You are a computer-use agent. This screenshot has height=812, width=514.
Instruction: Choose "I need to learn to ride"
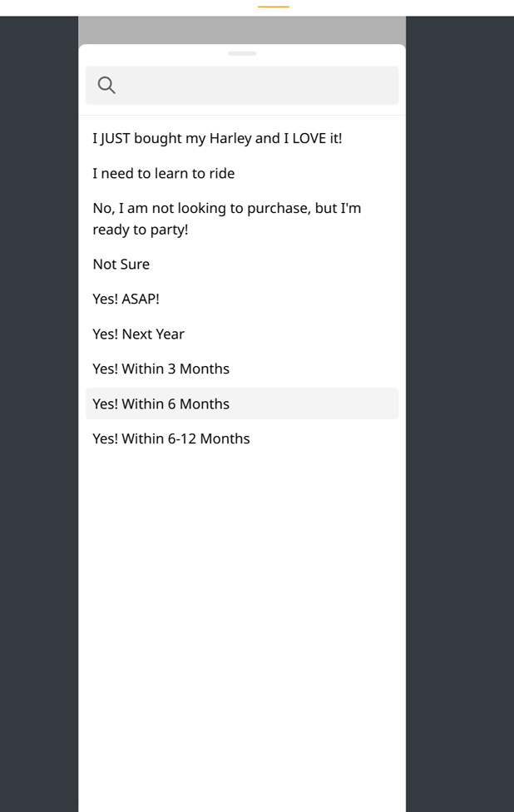[x=164, y=173]
